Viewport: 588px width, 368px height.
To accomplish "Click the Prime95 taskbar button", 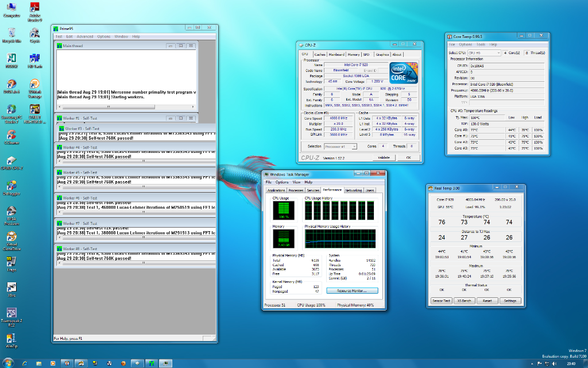I will click(151, 363).
